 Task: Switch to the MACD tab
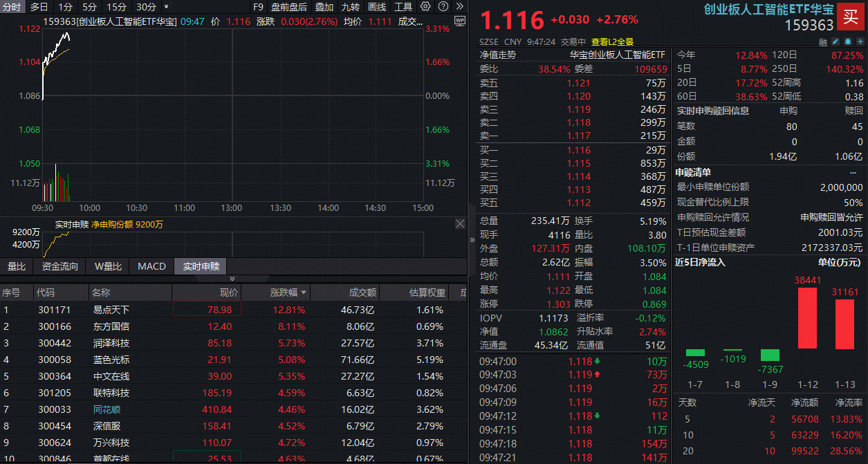pyautogui.click(x=151, y=266)
